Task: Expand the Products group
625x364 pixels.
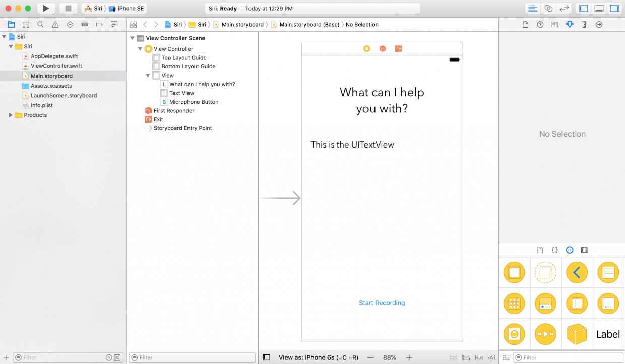Action: 10,115
